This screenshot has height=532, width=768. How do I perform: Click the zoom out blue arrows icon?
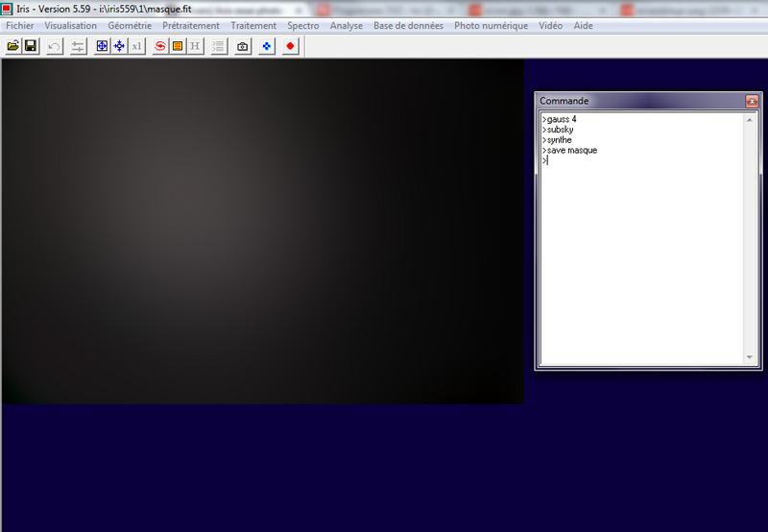pyautogui.click(x=119, y=46)
